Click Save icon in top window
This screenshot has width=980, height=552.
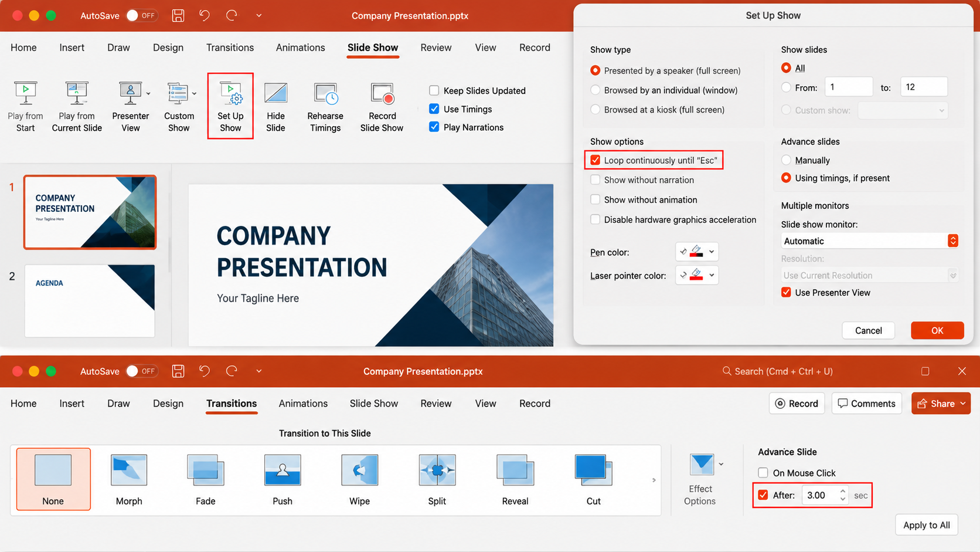click(x=178, y=15)
